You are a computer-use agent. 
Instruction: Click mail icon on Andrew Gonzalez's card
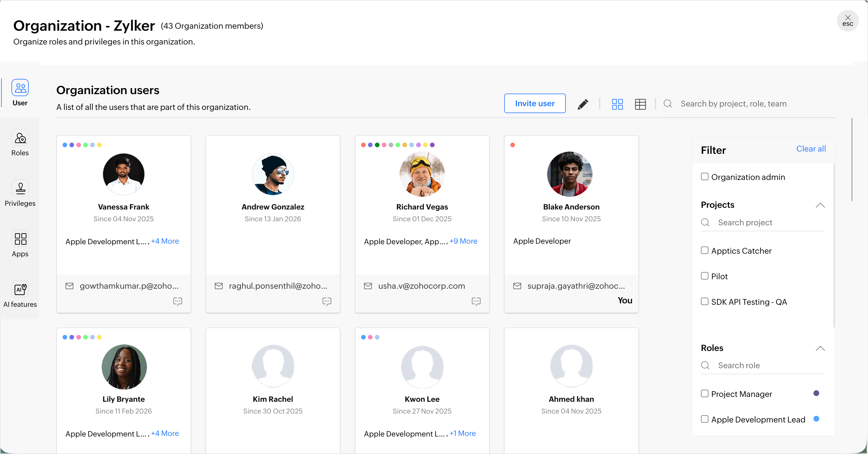point(219,286)
